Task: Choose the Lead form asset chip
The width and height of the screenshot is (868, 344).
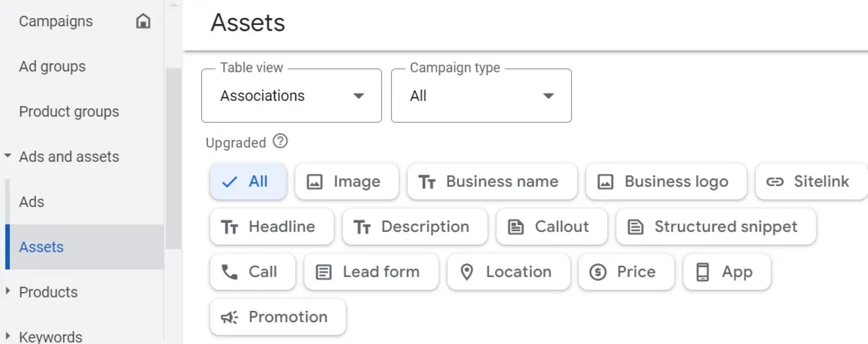Action: (371, 272)
